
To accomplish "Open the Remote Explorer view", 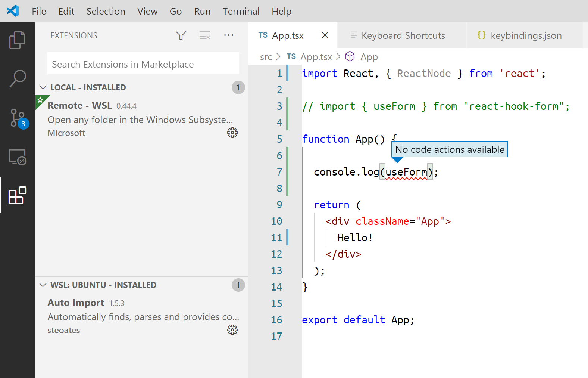I will pos(17,157).
